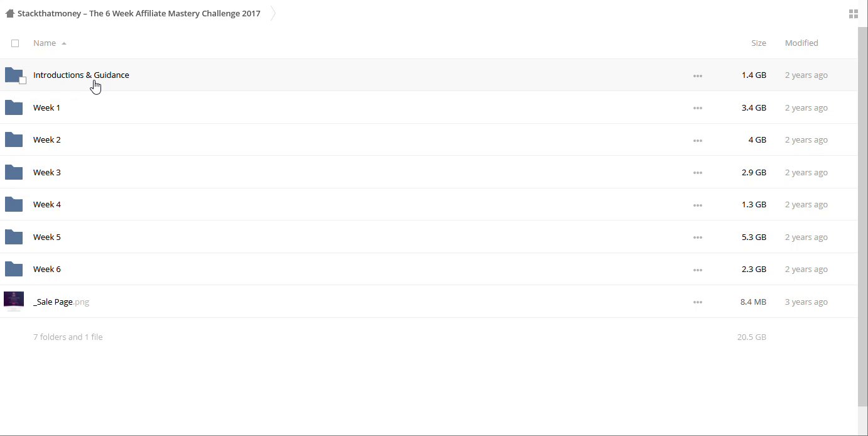The height and width of the screenshot is (436, 868).
Task: Sort the list by the Name column
Action: tap(45, 43)
